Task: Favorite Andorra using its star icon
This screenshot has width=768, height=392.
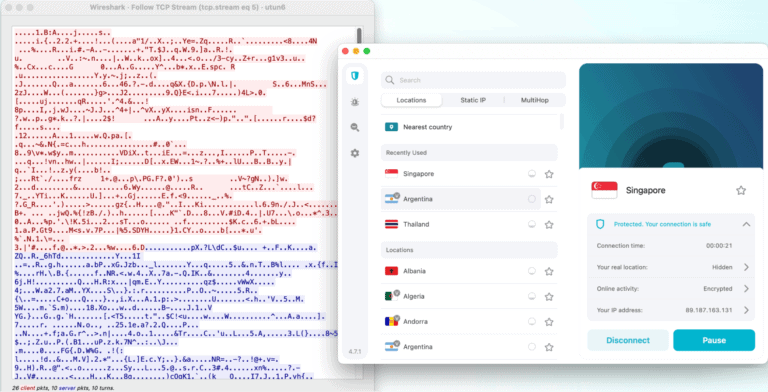Action: point(549,322)
